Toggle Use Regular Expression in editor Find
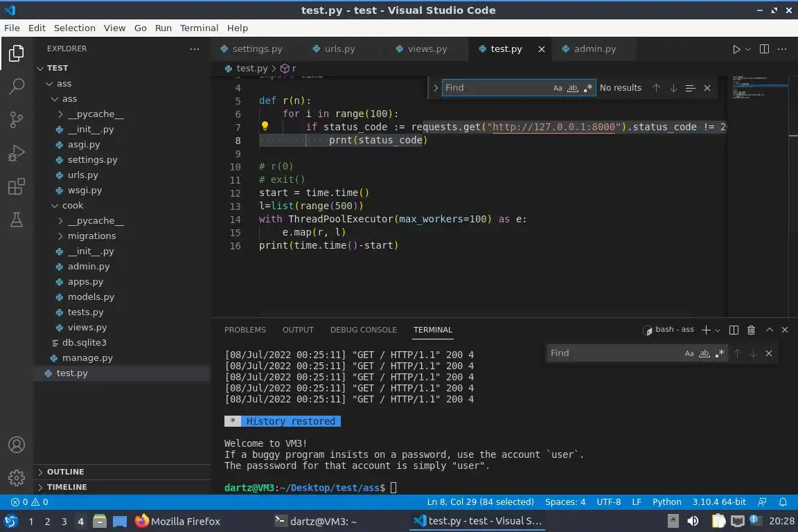Viewport: 798px width, 532px height. 588,88
